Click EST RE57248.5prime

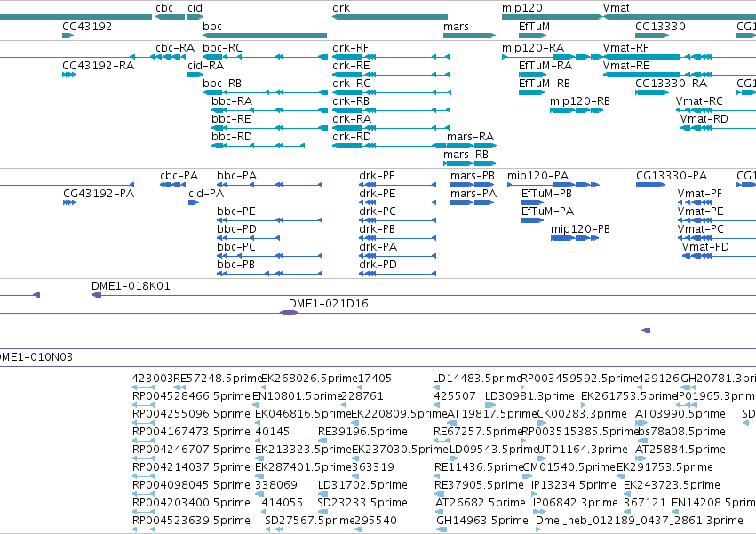[x=179, y=387]
